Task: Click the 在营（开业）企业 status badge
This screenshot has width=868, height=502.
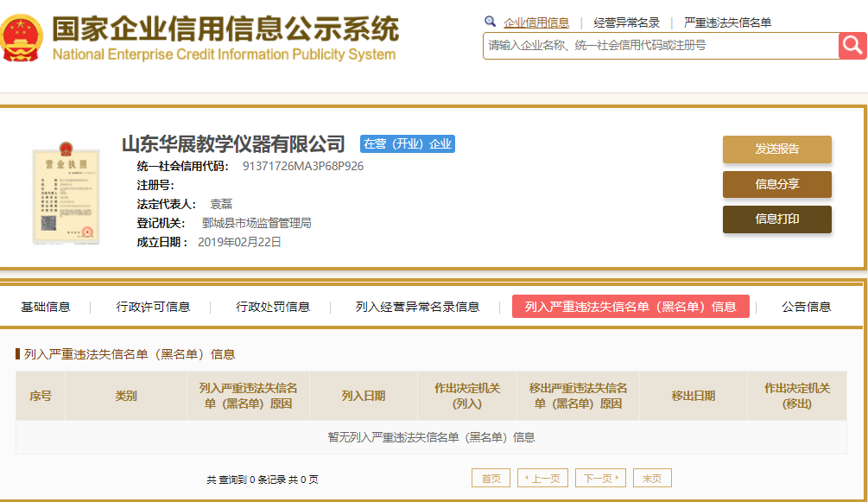Action: coord(408,144)
